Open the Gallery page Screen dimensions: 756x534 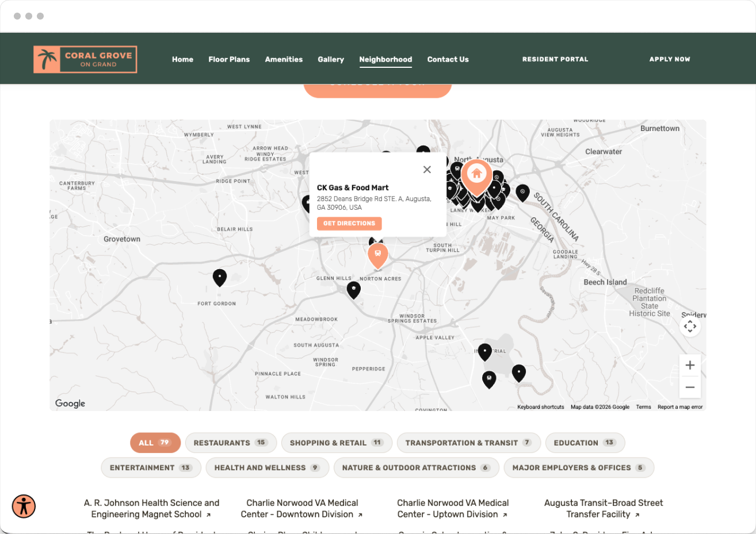point(331,59)
